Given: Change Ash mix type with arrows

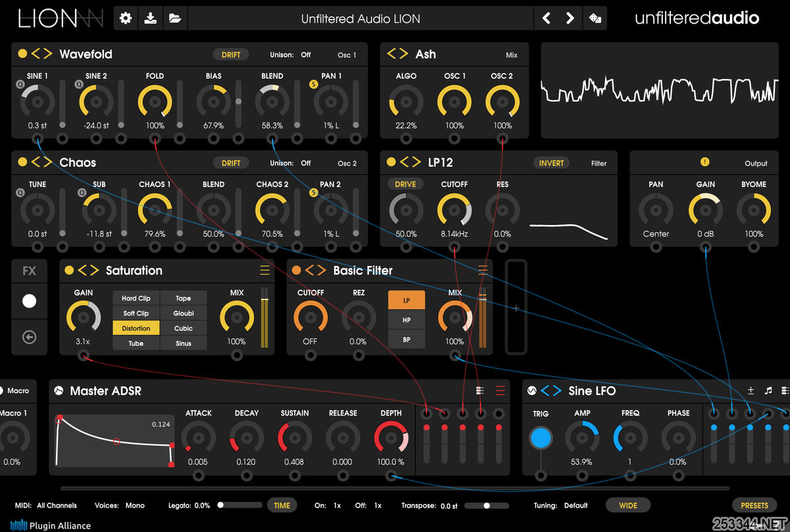Looking at the screenshot, I should point(398,54).
